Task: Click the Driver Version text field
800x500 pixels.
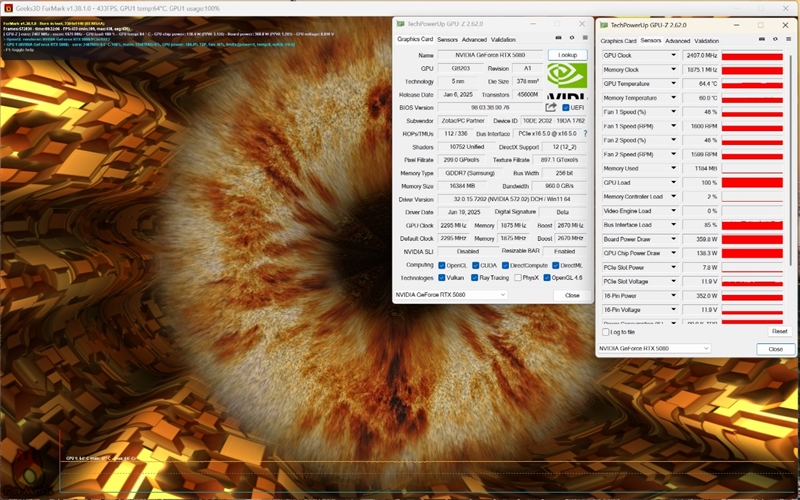Action: (510, 199)
